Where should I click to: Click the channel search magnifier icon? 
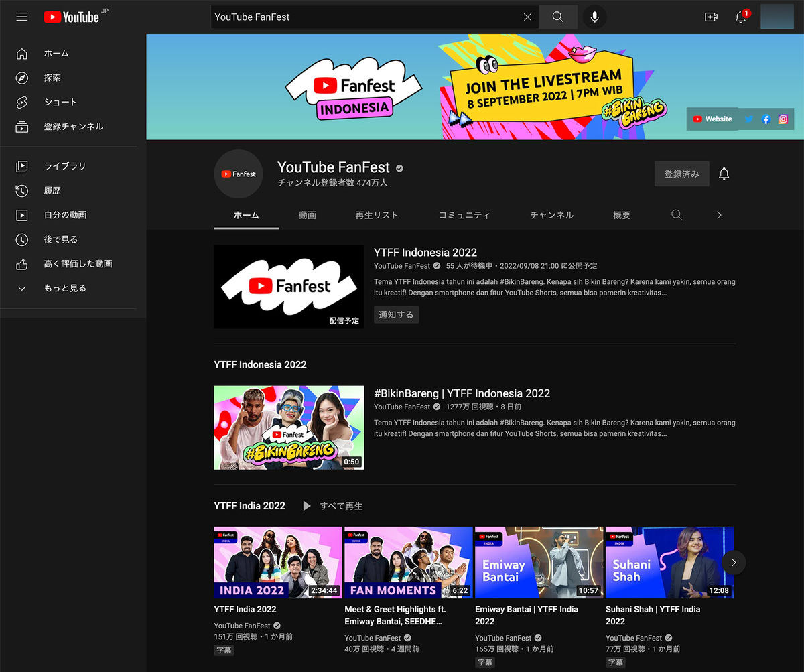tap(677, 215)
